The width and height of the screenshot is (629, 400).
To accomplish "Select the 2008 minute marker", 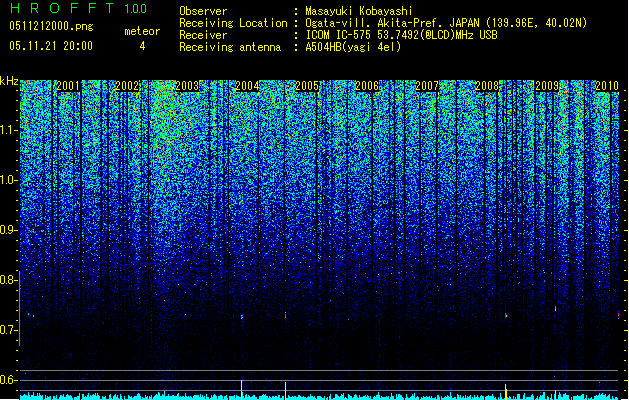I will coord(487,86).
